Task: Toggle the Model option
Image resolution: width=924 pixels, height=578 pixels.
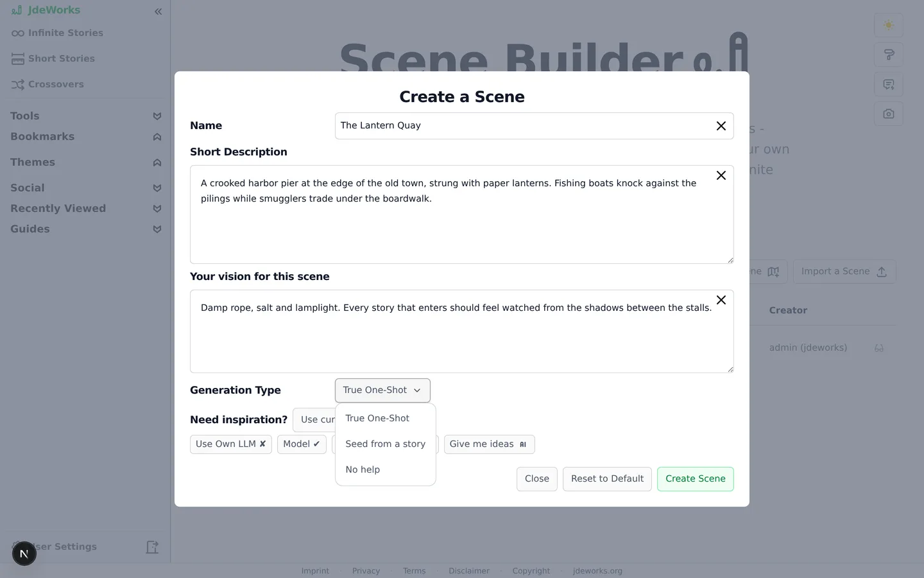Action: pos(302,444)
